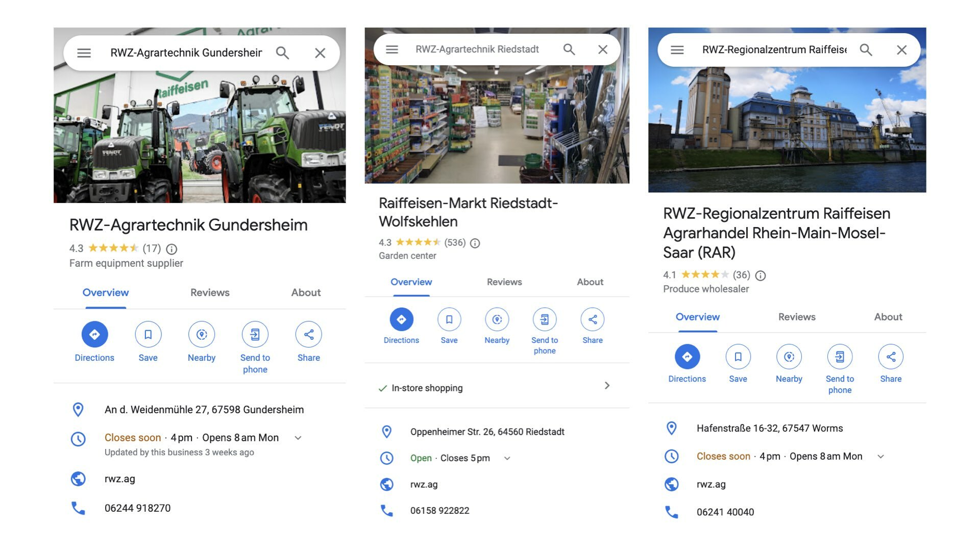Click search field showing RWZ-Regionalzentrum Raiffeisen
This screenshot has height=551, width=980.
coord(773,50)
